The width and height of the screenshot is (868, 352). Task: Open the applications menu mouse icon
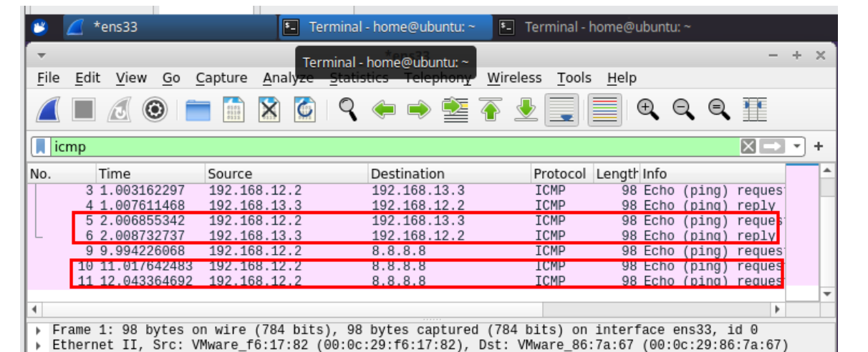point(40,27)
